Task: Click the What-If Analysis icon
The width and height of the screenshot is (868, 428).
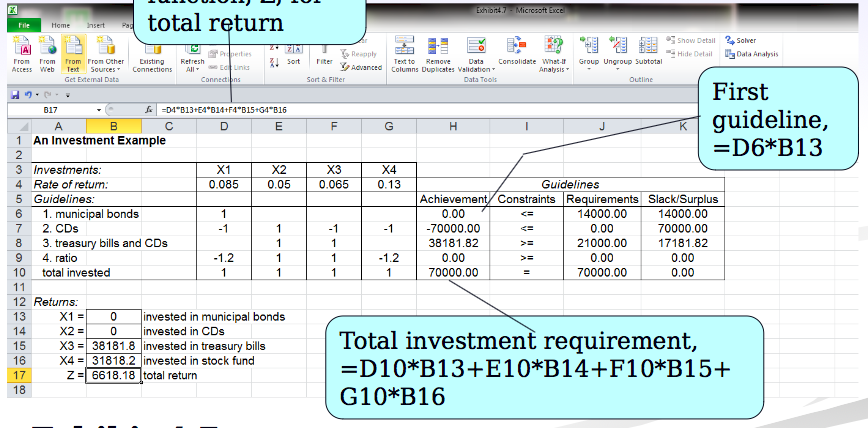Action: (554, 46)
